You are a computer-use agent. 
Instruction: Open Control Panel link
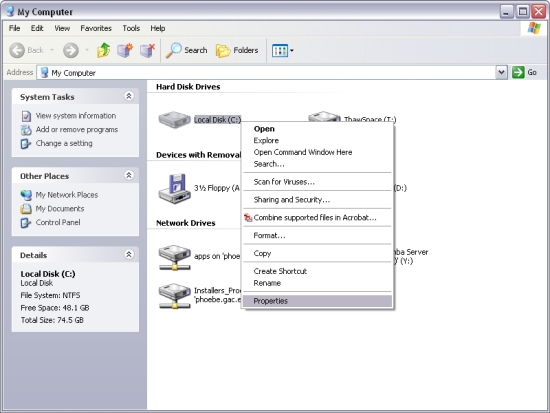pos(58,222)
